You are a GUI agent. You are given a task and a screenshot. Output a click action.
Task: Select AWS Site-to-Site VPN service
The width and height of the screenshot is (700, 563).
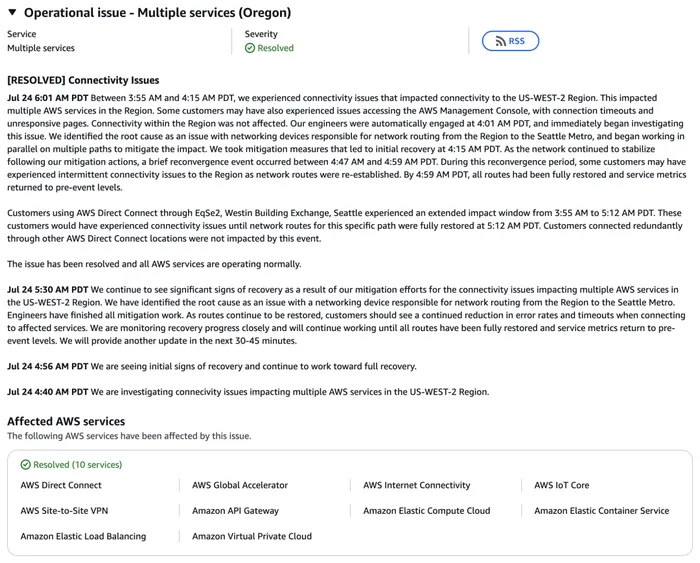point(64,510)
